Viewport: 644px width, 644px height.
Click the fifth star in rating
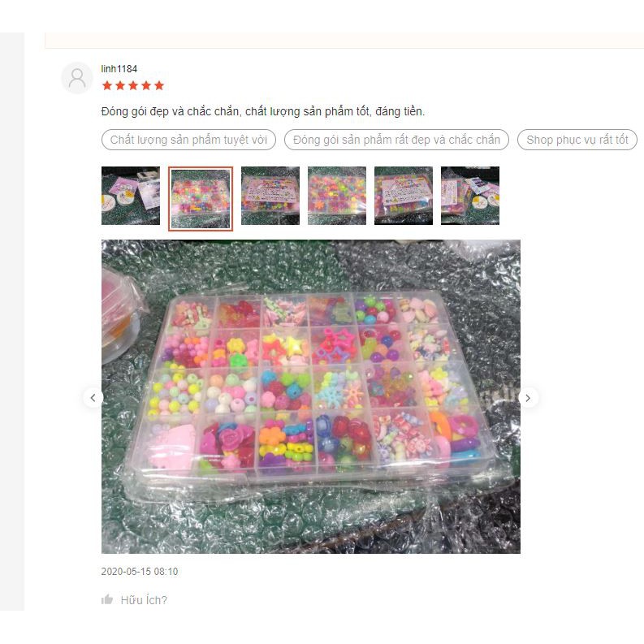(159, 85)
